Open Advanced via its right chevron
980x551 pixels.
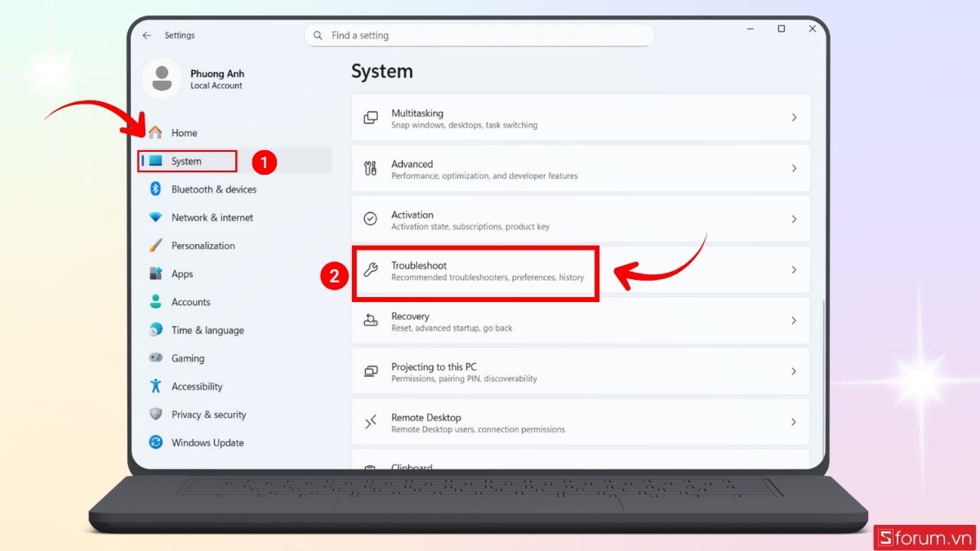(794, 168)
